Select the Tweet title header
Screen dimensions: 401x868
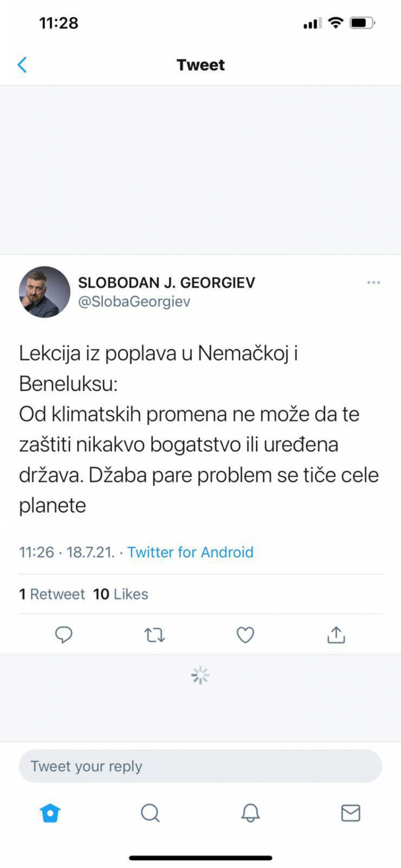(x=200, y=65)
